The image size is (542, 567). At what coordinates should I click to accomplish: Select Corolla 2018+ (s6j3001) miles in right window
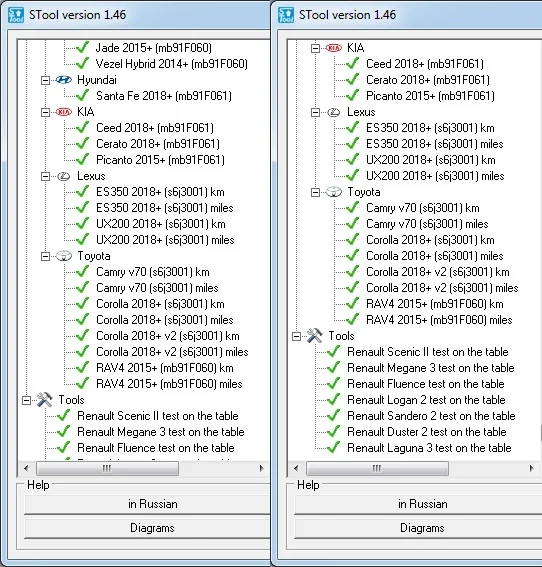[x=434, y=256]
